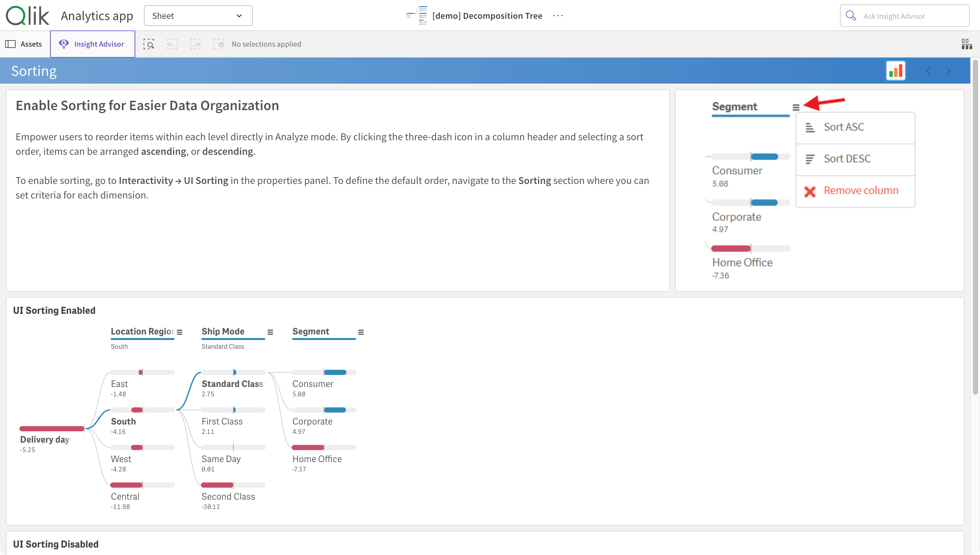Click the step forward selection icon
The width and height of the screenshot is (980, 555).
pyautogui.click(x=195, y=44)
